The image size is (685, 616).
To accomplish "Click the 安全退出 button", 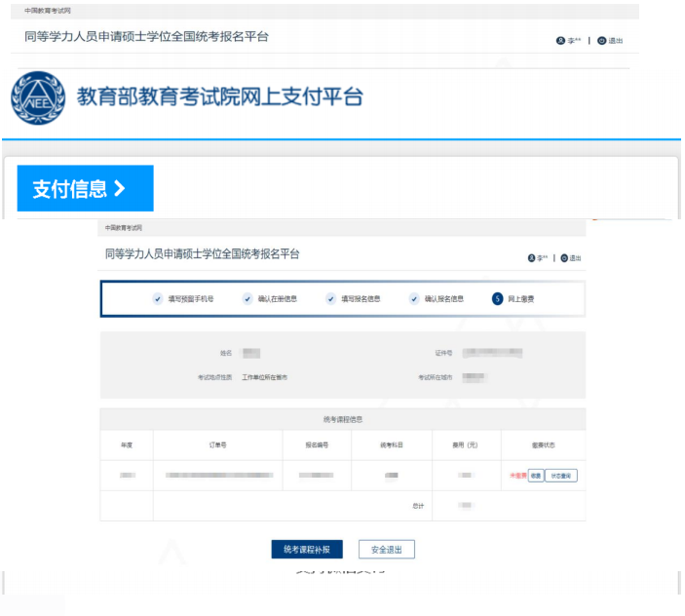I will (x=387, y=549).
